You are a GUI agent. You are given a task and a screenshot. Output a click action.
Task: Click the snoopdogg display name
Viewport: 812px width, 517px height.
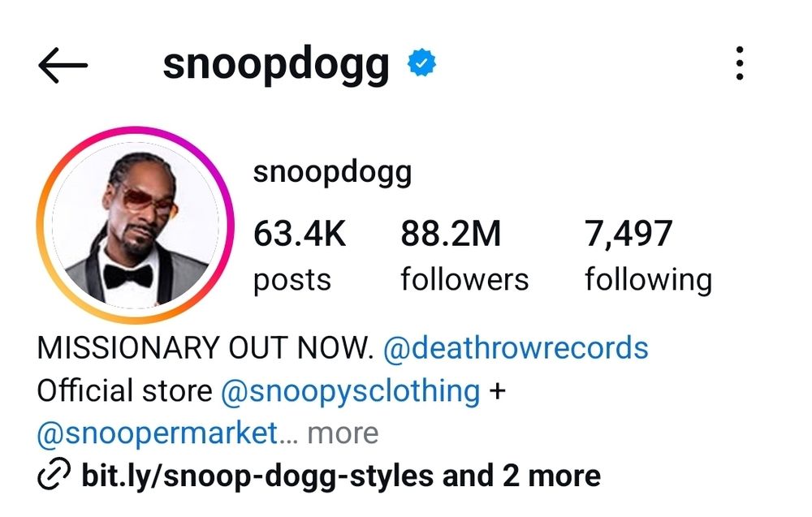[x=332, y=172]
